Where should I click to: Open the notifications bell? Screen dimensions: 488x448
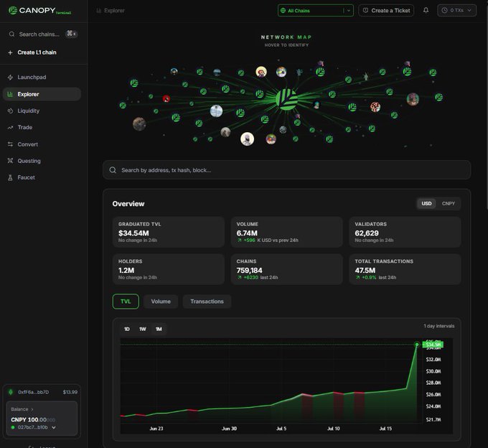coord(426,10)
